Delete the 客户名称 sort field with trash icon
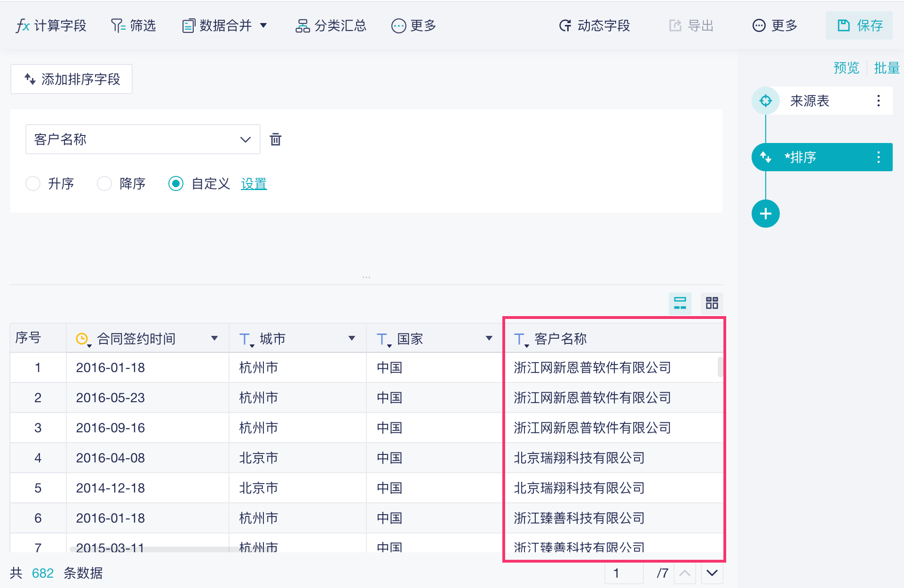Screen dimensions: 904x588 tap(276, 139)
